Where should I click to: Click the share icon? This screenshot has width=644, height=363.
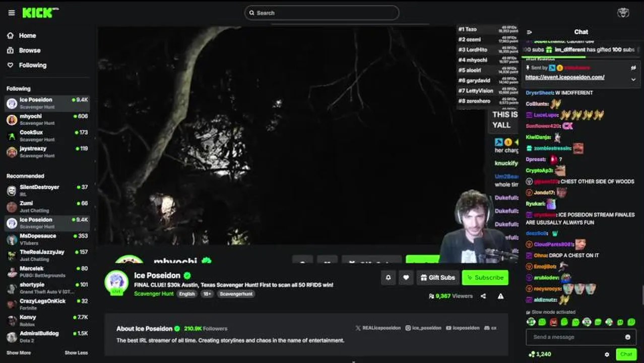pos(483,296)
